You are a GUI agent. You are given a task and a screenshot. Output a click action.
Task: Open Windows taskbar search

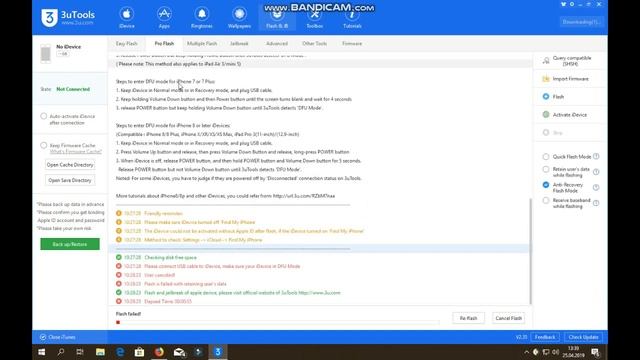tap(61, 352)
